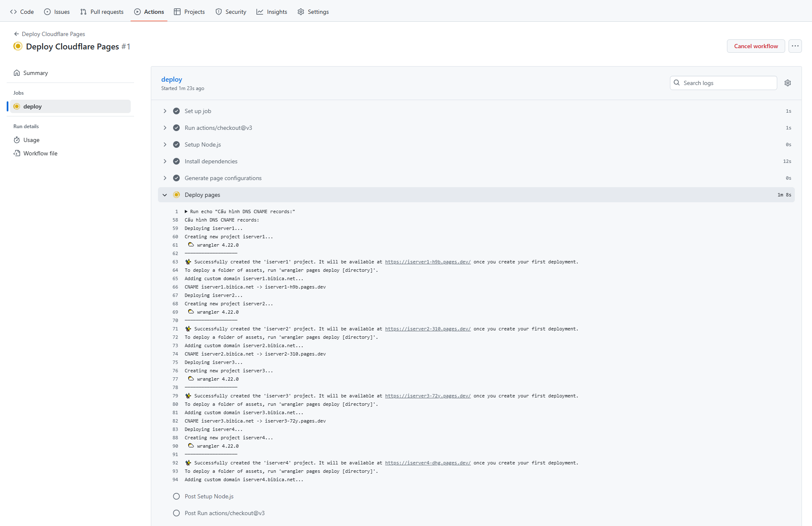
Task: Click Post Run actions/checkout@v3 step
Action: tap(476, 513)
